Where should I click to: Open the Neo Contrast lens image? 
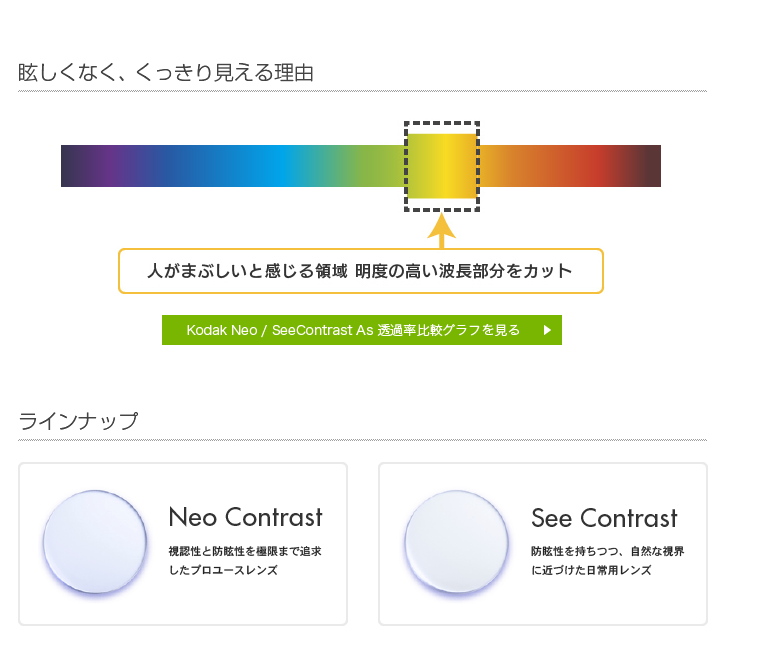[x=95, y=543]
